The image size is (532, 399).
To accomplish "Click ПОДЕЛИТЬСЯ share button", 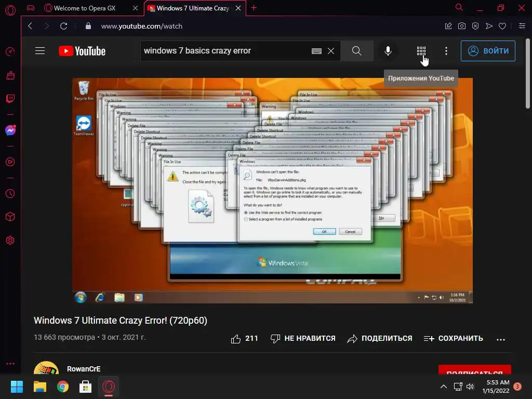I will (x=380, y=338).
